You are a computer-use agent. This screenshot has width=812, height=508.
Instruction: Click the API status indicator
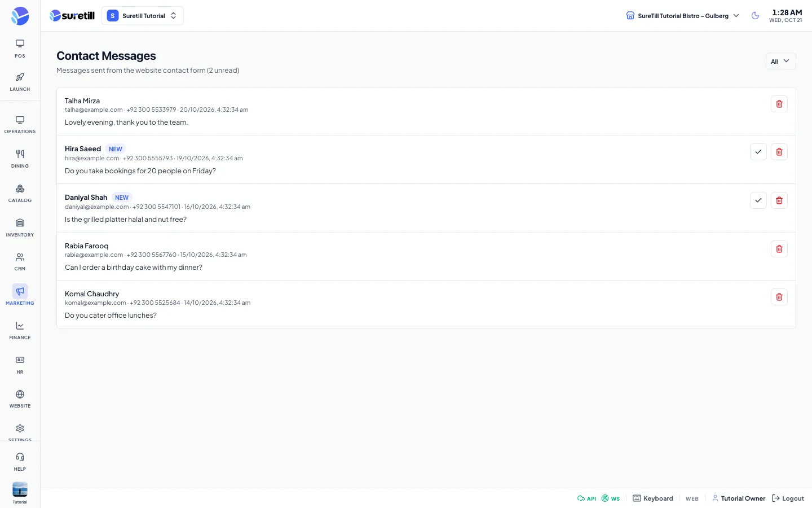[x=586, y=498]
